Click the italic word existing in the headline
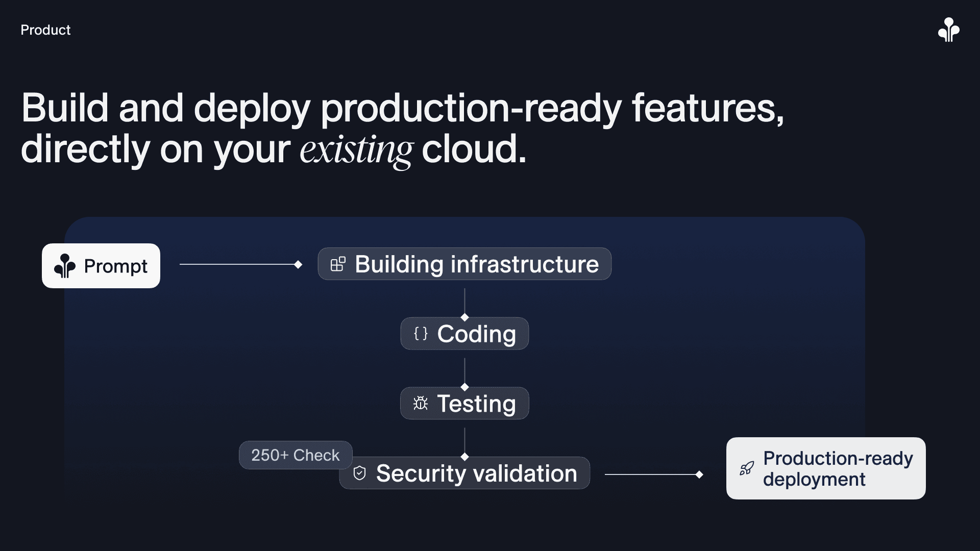Viewport: 980px width, 551px height. [x=356, y=151]
